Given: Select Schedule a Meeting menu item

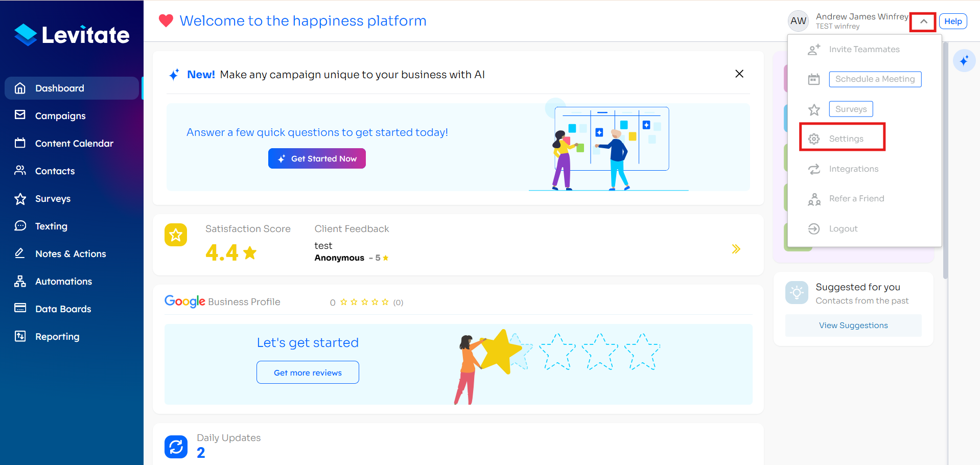Looking at the screenshot, I should click(875, 79).
